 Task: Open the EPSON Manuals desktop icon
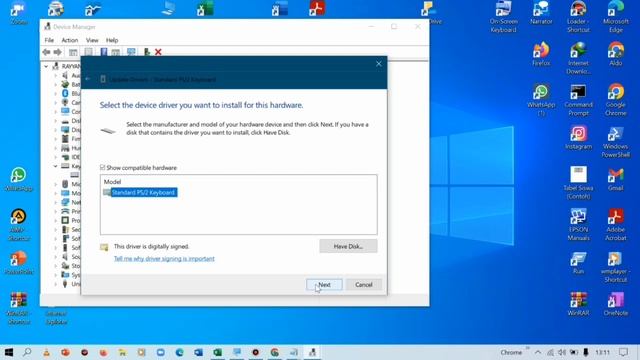pos(578,224)
